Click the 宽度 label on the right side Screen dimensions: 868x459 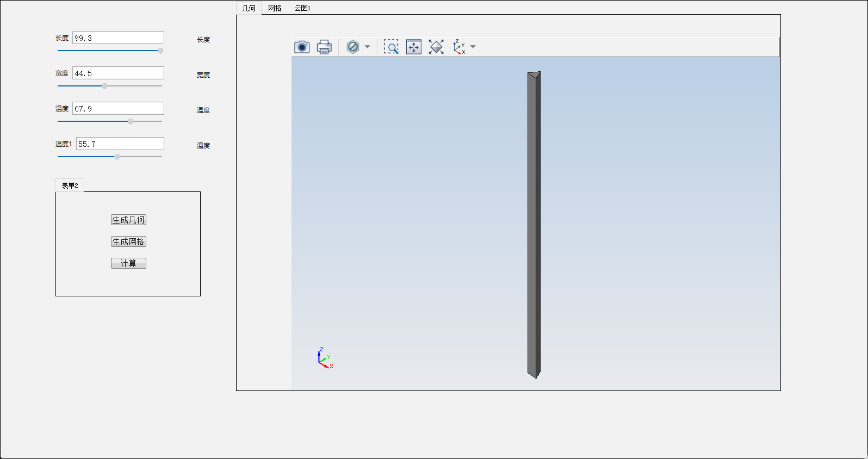[203, 75]
